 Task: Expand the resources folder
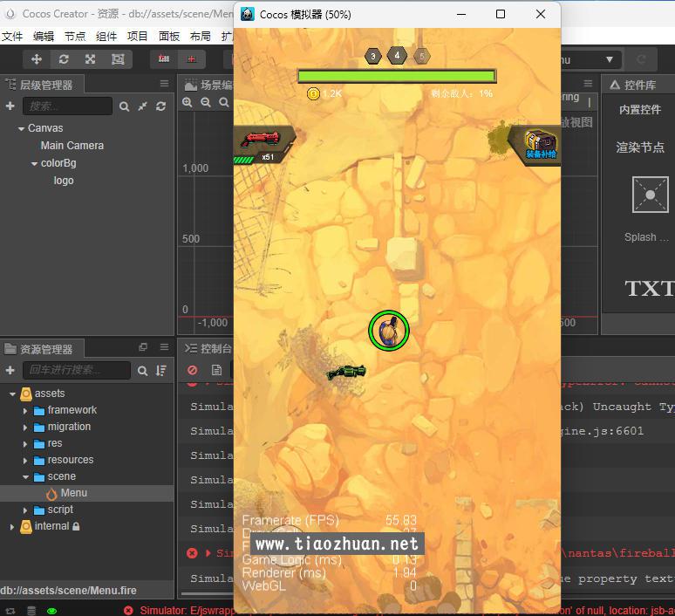25,461
